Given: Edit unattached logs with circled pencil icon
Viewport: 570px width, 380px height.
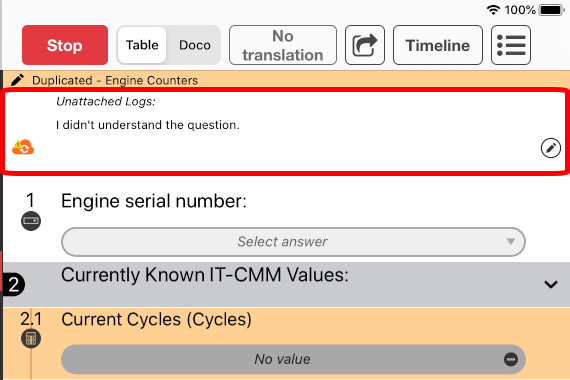Looking at the screenshot, I should pos(550,148).
